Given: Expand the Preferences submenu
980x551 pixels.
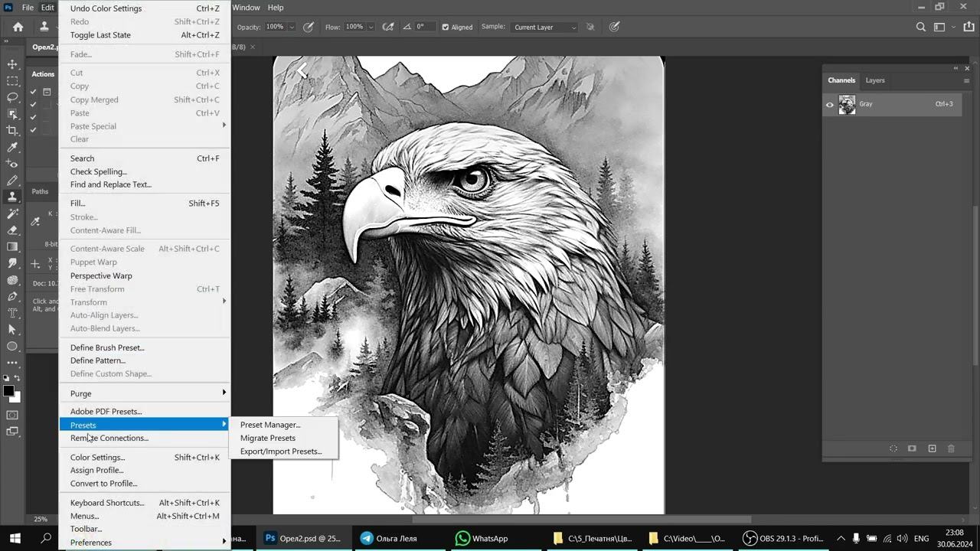Looking at the screenshot, I should tap(145, 543).
